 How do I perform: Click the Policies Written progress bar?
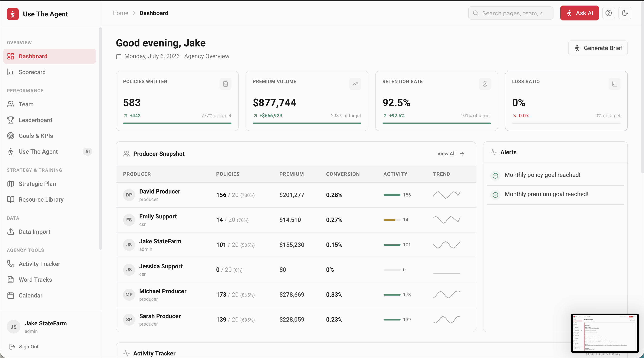pyautogui.click(x=177, y=123)
